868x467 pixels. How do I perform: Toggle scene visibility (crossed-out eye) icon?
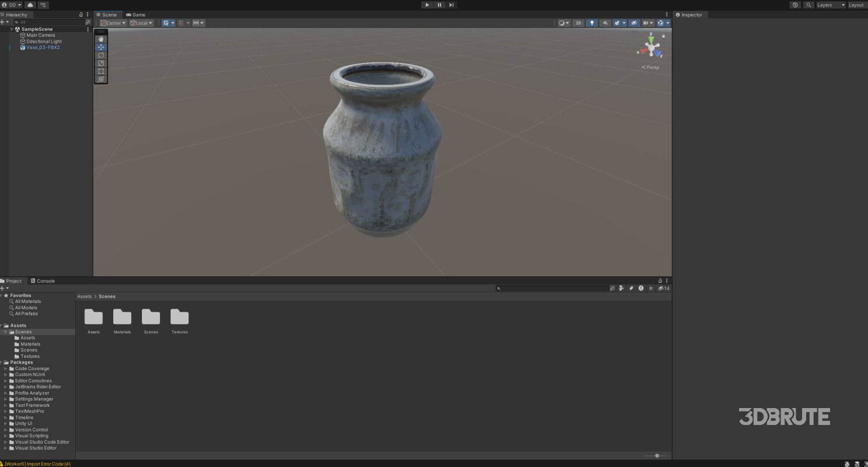click(x=633, y=23)
